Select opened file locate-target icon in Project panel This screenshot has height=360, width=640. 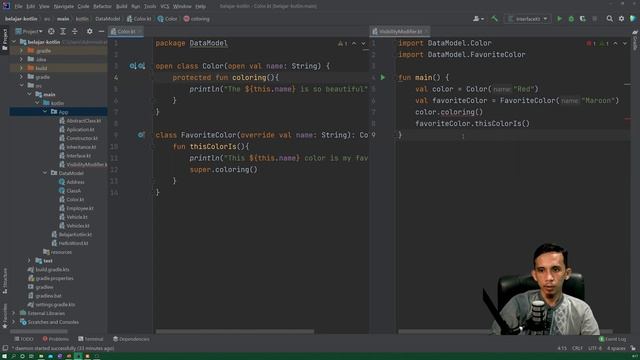pos(51,31)
